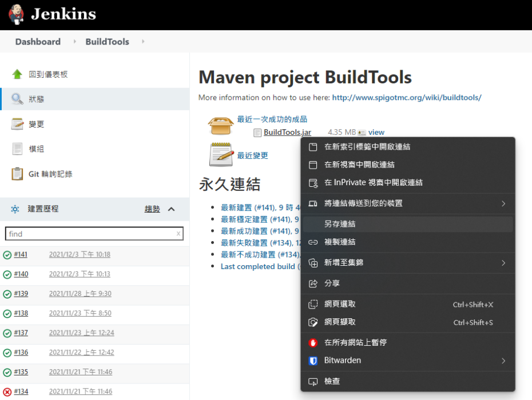Screen dimensions: 532x400
Task: Select 網頁擷取 menu entry
Action: (x=408, y=322)
